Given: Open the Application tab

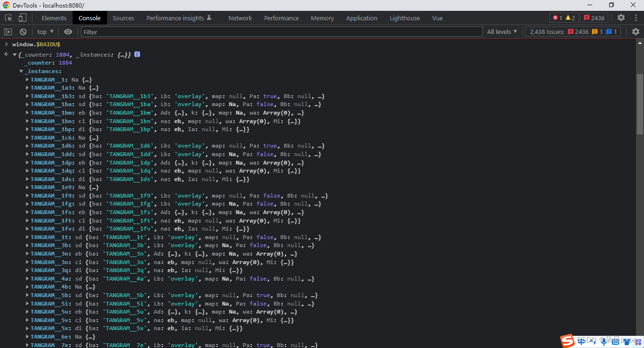Looking at the screenshot, I should click(362, 18).
